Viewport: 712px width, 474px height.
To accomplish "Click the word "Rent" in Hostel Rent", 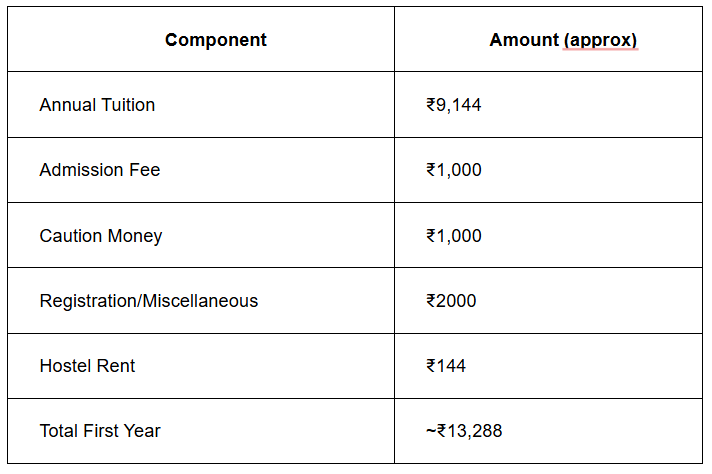I will pyautogui.click(x=116, y=366).
